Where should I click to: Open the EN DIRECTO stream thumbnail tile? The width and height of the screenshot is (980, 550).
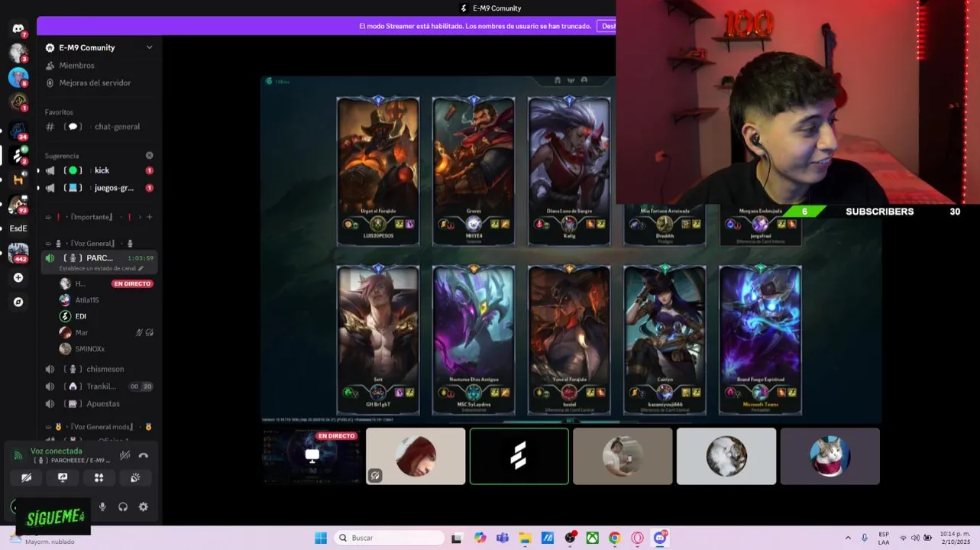[x=312, y=456]
